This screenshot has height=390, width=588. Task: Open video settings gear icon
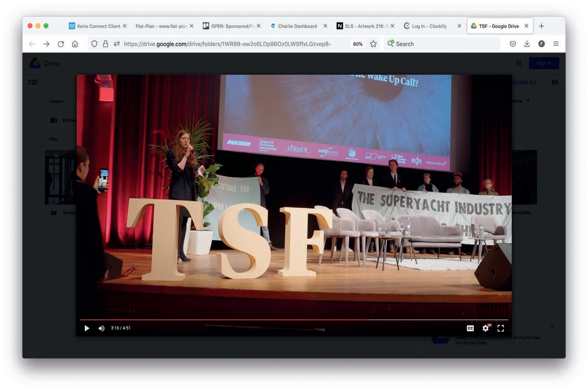click(x=485, y=328)
